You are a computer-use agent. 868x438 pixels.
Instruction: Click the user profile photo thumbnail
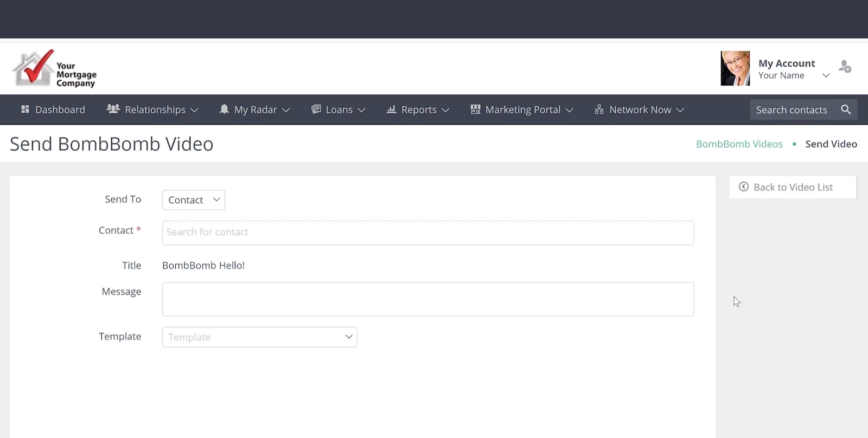click(x=735, y=68)
